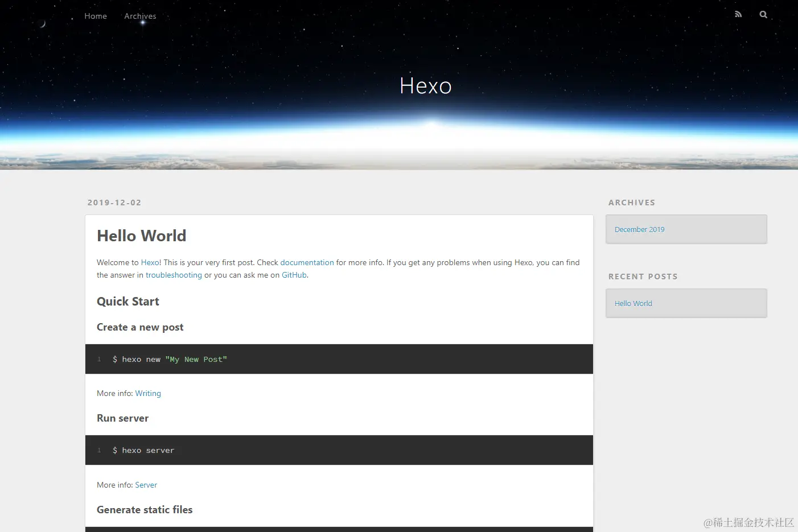Click the Run server heading

[122, 418]
